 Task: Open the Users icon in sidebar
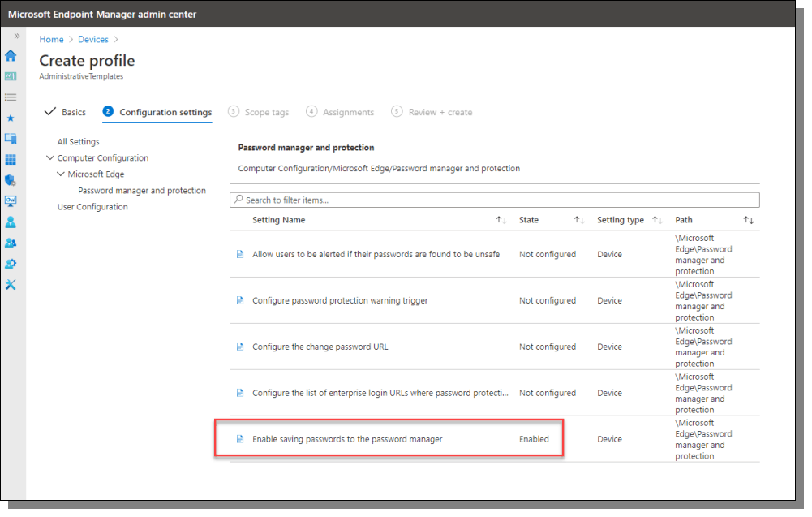pos(11,222)
